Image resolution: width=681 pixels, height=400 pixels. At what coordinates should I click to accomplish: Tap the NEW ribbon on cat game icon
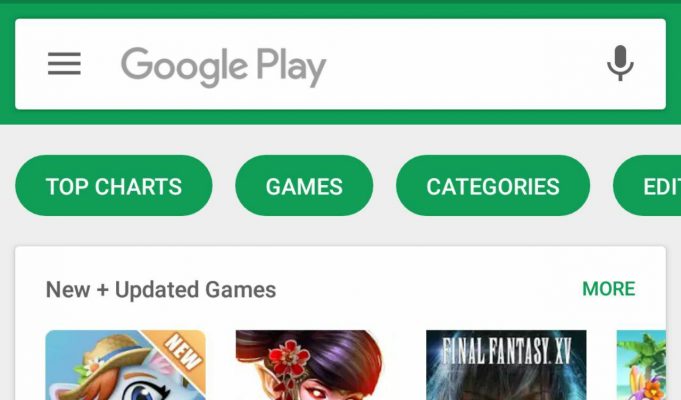coord(182,351)
